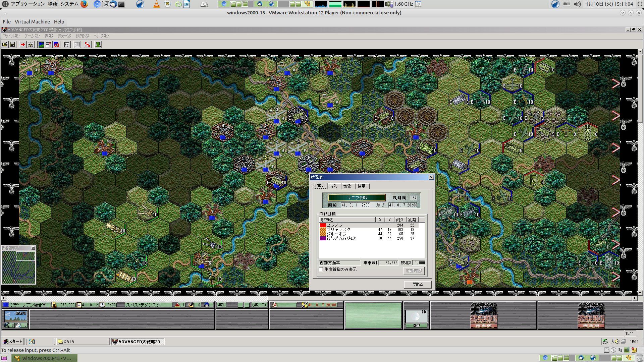Viewport: 644px width, 362px height.
Task: Toggle the 生産首都のみ表示 checkbox
Action: pyautogui.click(x=321, y=269)
